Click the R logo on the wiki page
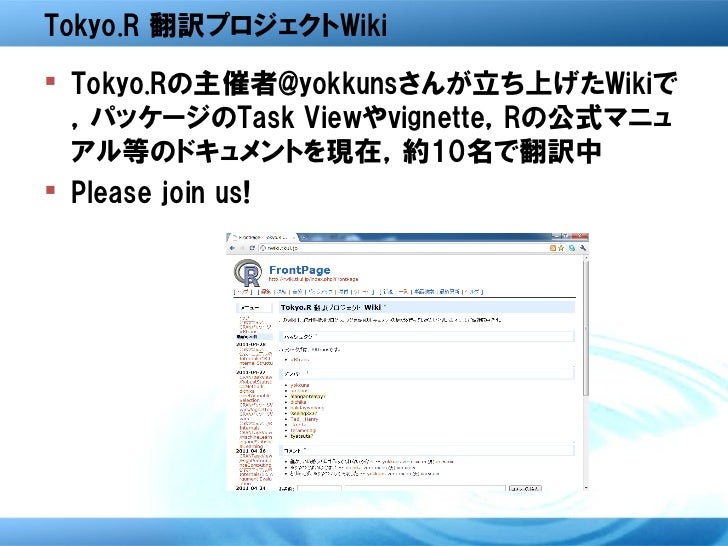728x546 pixels. tap(247, 273)
